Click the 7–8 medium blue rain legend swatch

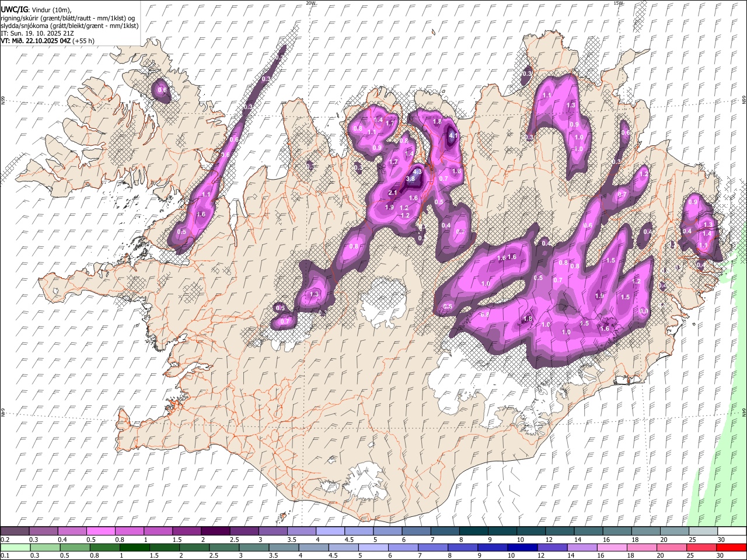tap(432, 548)
